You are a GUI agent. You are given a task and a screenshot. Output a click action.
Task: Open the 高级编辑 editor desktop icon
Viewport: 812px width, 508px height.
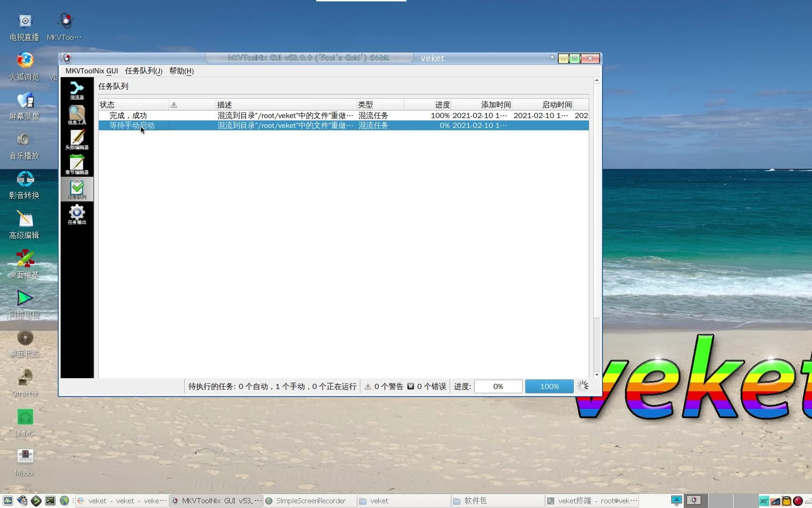coord(24,225)
